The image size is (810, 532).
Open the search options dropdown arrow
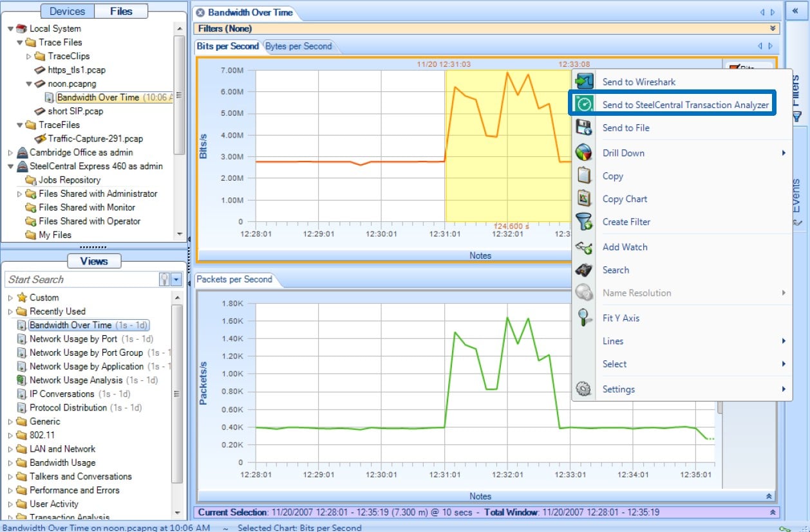click(176, 279)
